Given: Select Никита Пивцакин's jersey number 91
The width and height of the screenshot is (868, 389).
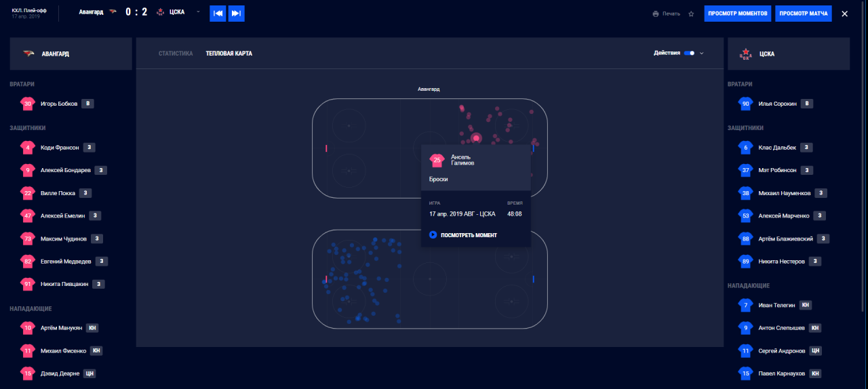Looking at the screenshot, I should [x=28, y=285].
